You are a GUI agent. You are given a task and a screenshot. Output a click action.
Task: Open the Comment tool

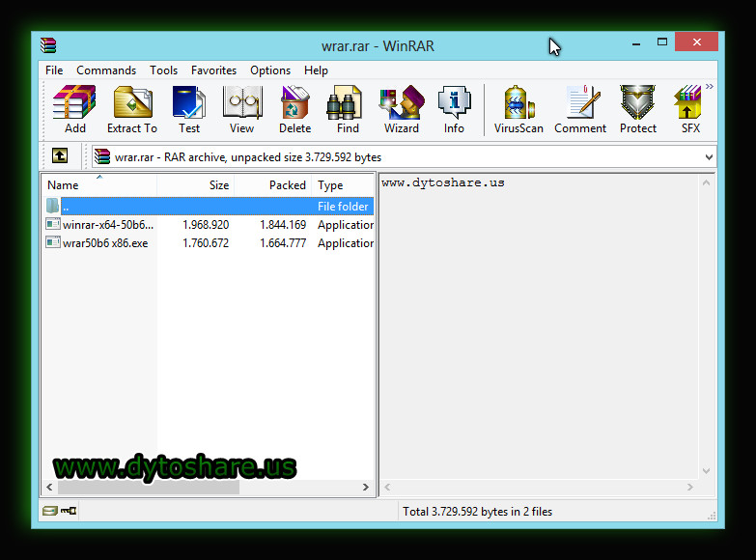[x=580, y=109]
